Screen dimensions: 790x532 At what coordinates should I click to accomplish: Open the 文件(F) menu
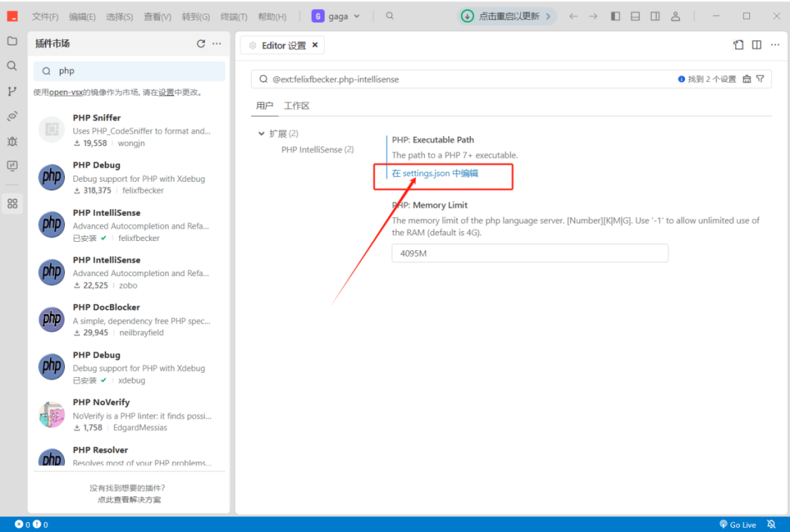coord(46,16)
